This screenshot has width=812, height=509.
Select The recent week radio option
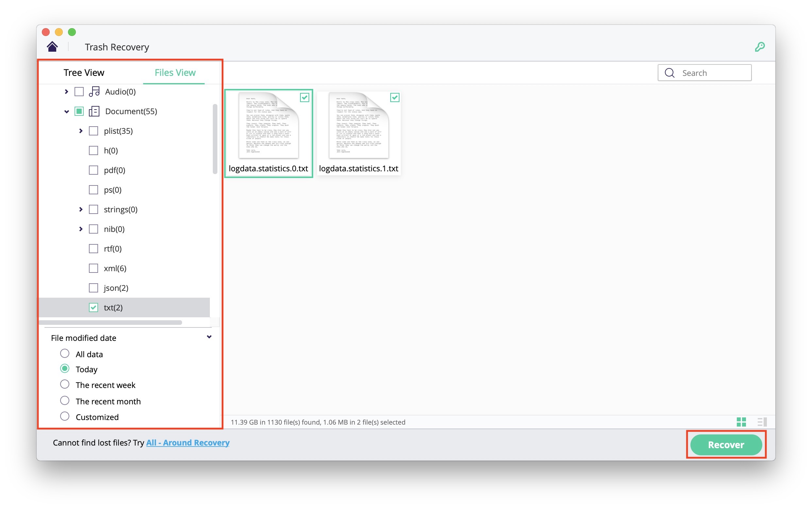coord(65,384)
